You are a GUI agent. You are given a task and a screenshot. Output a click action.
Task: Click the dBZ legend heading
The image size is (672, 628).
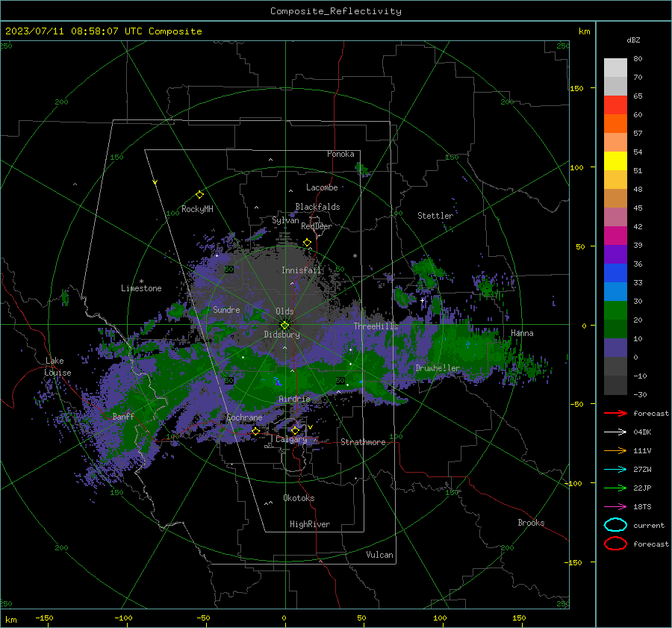click(633, 40)
